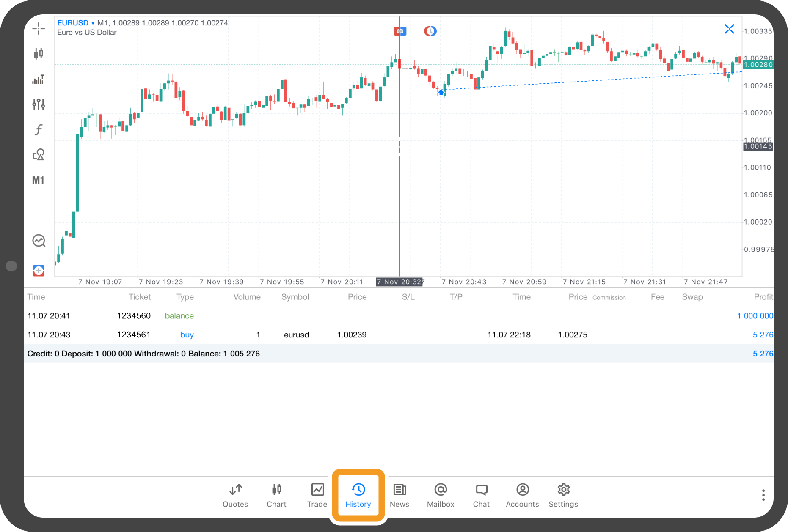Open indicators with the function icon
This screenshot has height=532, width=788.
click(39, 129)
